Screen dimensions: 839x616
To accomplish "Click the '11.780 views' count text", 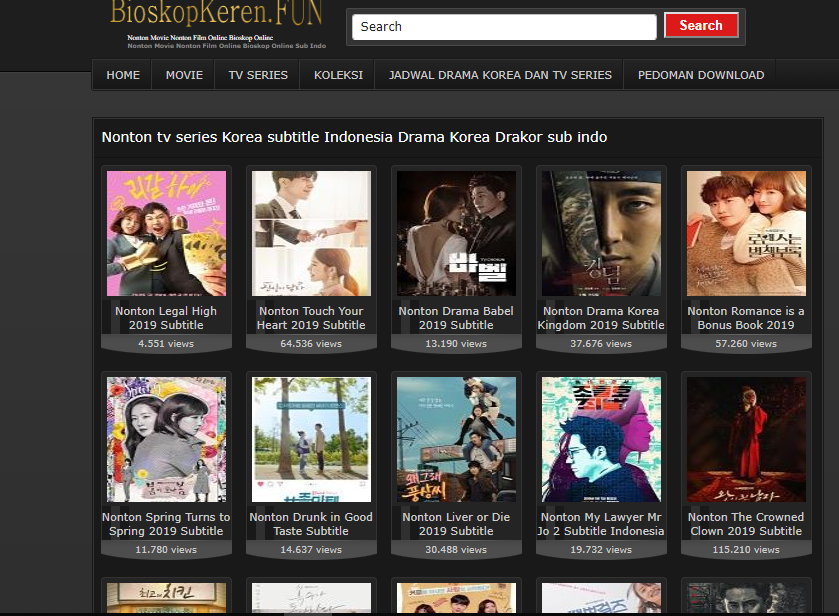I will click(x=166, y=550).
